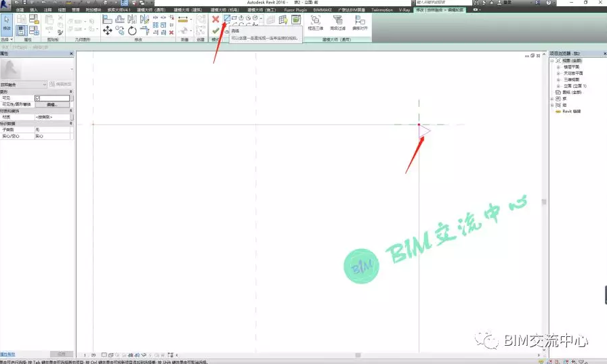The width and height of the screenshot is (607, 364).
Task: Click the 编辑... visibility override button
Action: click(52, 104)
